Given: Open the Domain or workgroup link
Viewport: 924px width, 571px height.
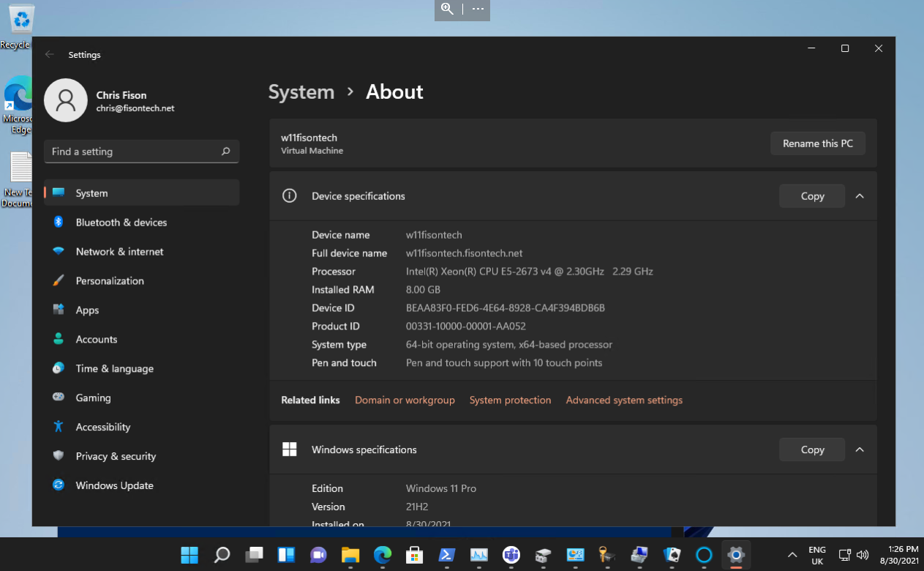Looking at the screenshot, I should (x=405, y=400).
